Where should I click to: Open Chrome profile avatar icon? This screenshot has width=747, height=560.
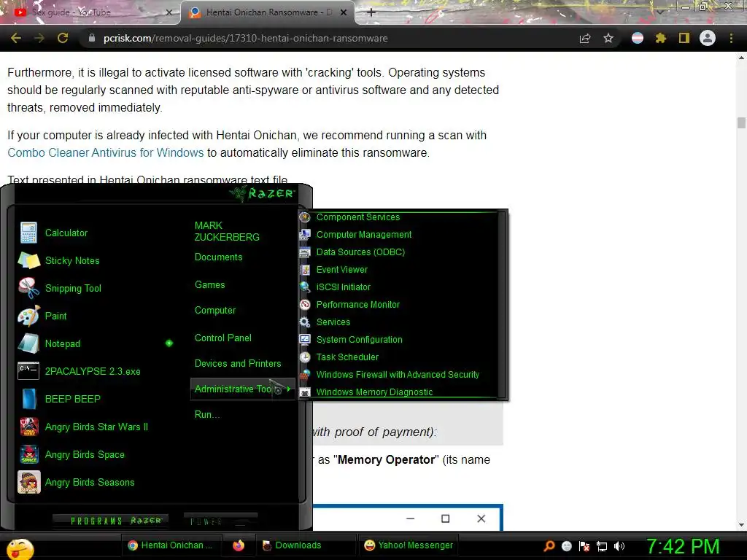[708, 38]
